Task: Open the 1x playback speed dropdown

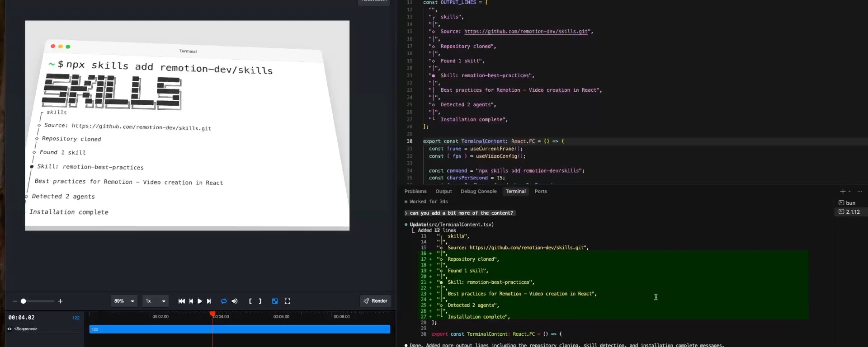Action: [155, 301]
